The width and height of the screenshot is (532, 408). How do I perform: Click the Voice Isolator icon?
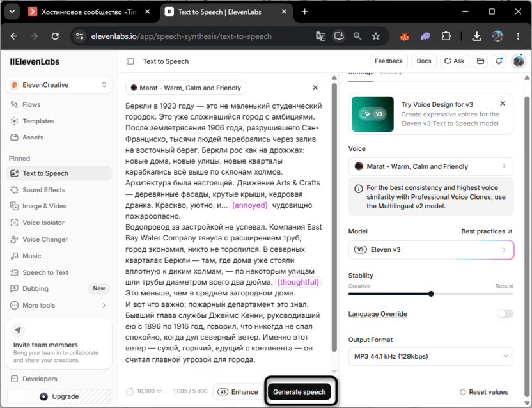(x=14, y=223)
